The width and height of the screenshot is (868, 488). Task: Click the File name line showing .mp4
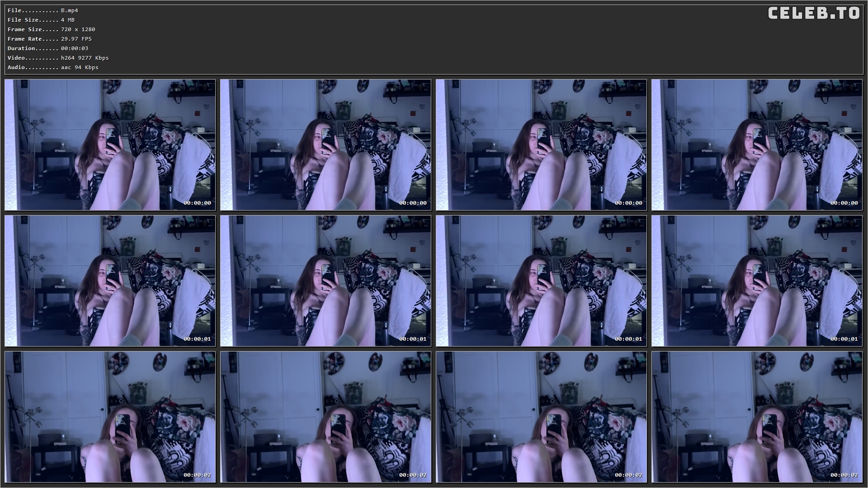[x=43, y=10]
